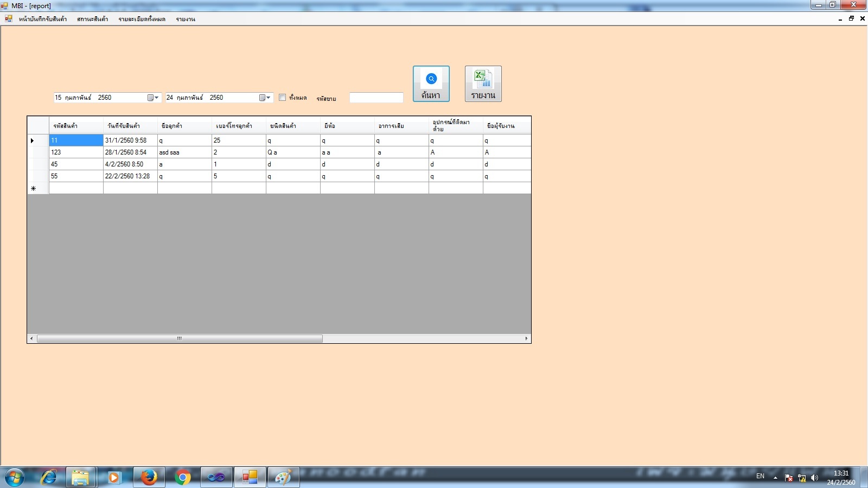Open Internet Explorer from the taskbar
Viewport: 868px width, 488px height.
click(49, 477)
